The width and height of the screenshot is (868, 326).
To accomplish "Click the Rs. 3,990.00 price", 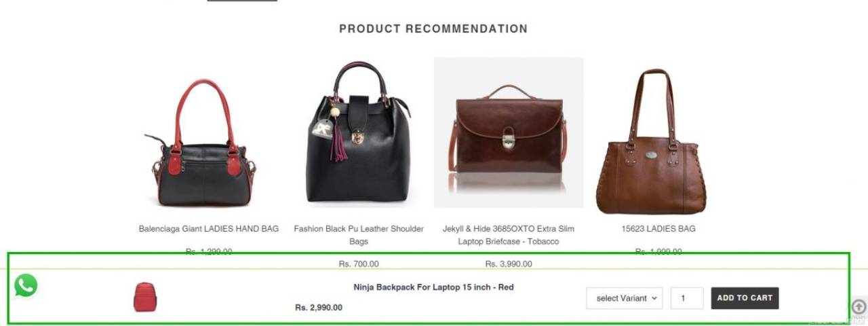I will click(509, 264).
